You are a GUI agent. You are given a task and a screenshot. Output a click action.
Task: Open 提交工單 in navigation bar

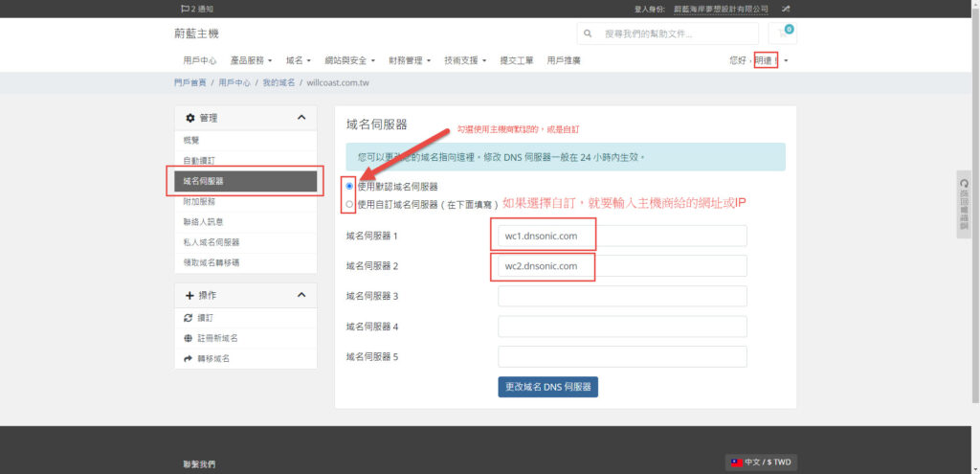click(x=516, y=60)
